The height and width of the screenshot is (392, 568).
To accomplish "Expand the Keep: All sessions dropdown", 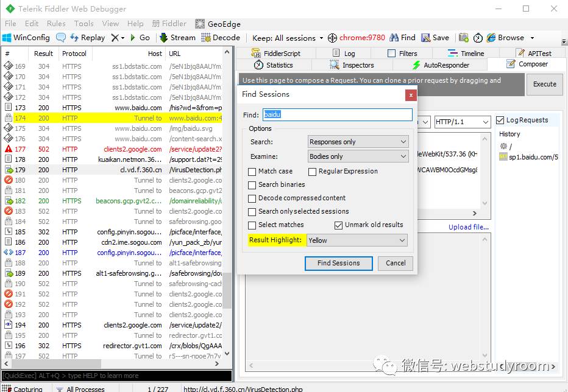I will (321, 38).
